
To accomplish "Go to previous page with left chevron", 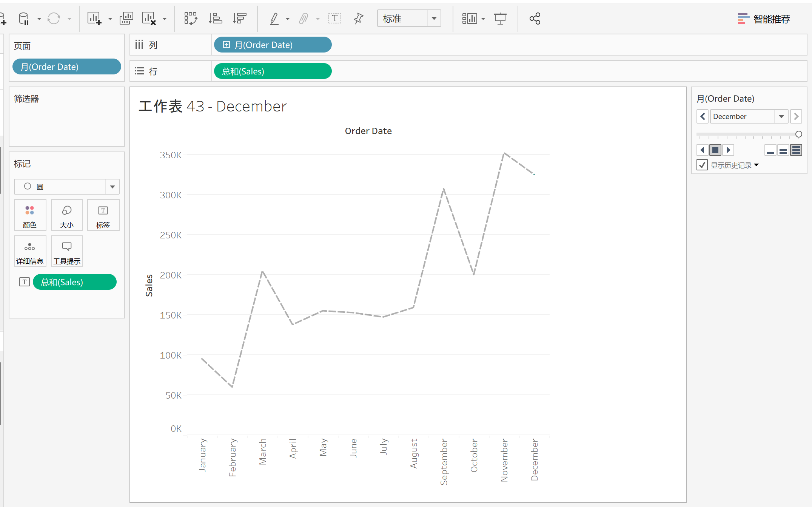I will (703, 116).
